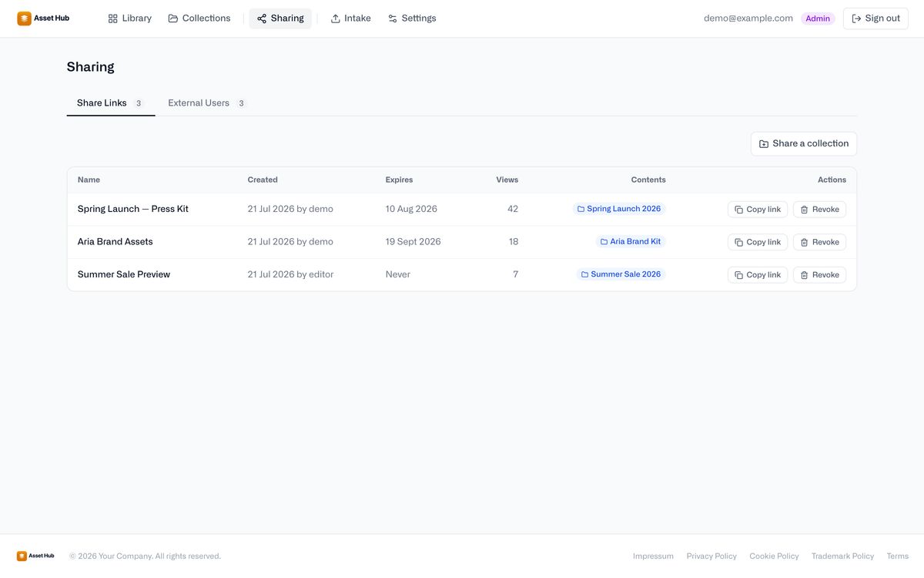
Task: Copy link for Aria Brand Assets
Action: click(x=758, y=242)
